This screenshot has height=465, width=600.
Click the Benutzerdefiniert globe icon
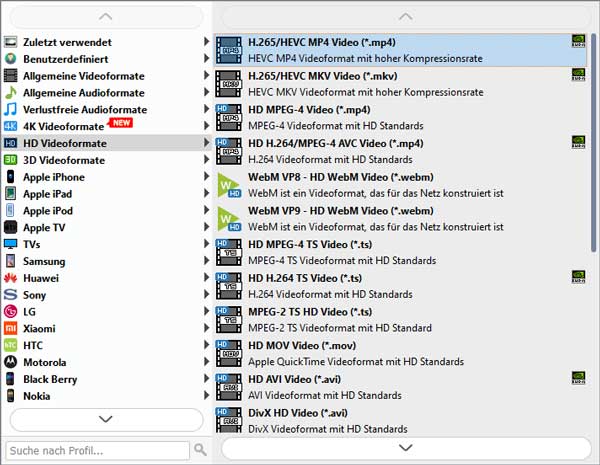pyautogui.click(x=10, y=59)
